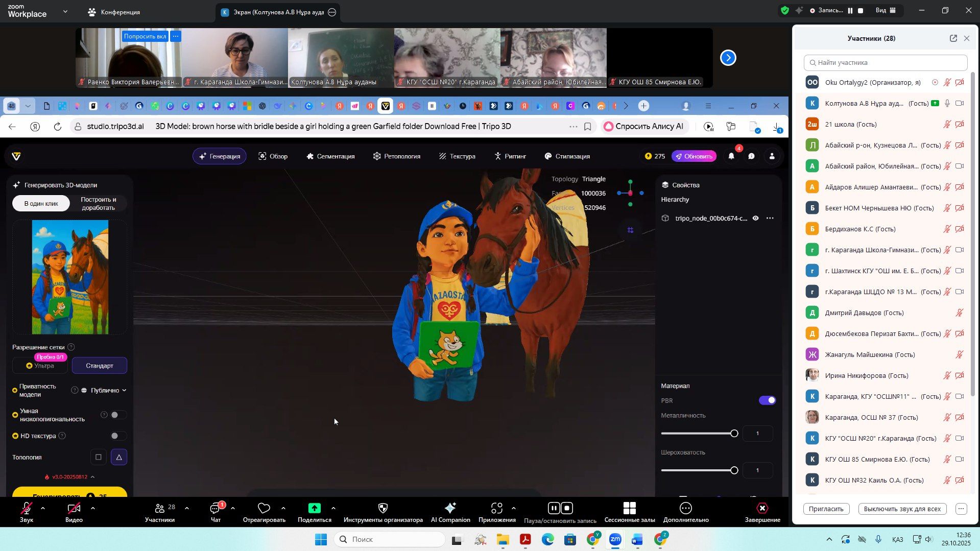Expand version selector v3.0-20250812
Image resolution: width=980 pixels, height=551 pixels.
point(70,477)
